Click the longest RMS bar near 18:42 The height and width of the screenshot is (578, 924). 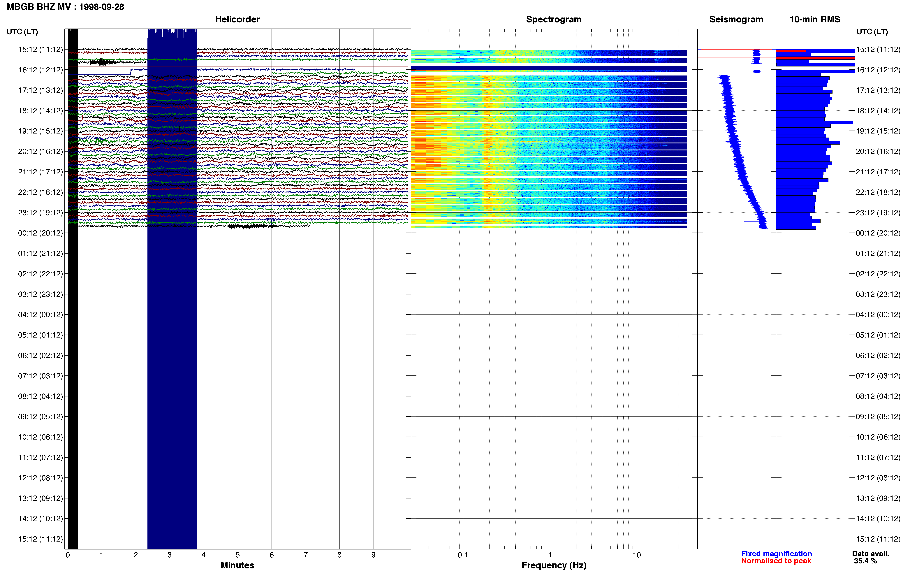coord(814,122)
